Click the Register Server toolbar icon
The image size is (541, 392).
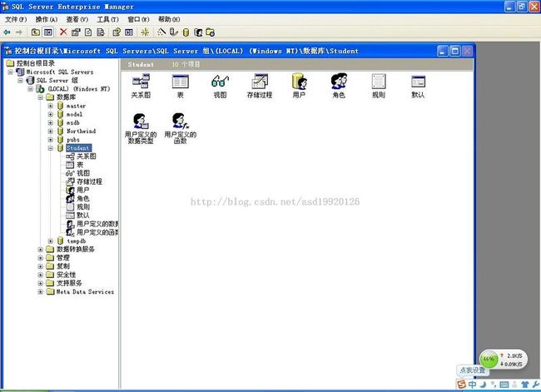coord(173,32)
